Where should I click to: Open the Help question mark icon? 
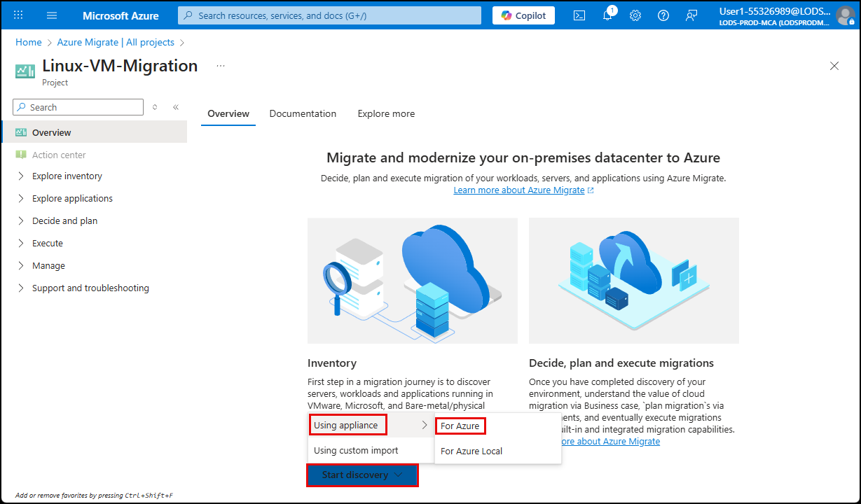[x=663, y=15]
